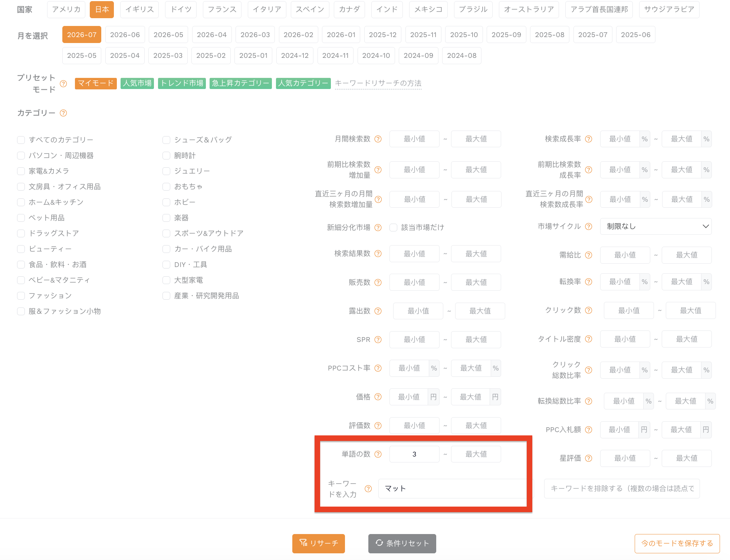
Task: Tick the ホーム&キッチン category checkbox
Action: pos(21,202)
